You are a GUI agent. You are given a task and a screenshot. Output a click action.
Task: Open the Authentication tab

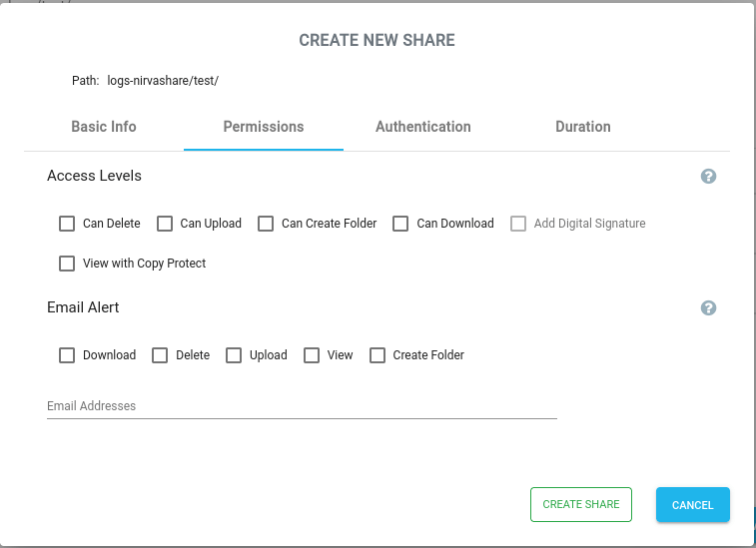coord(423,127)
